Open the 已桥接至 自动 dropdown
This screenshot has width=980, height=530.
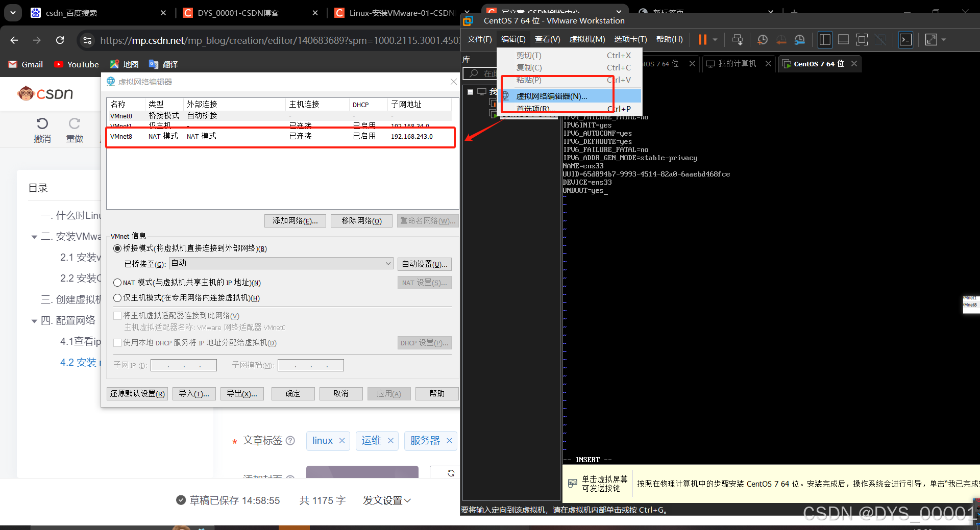(x=281, y=263)
